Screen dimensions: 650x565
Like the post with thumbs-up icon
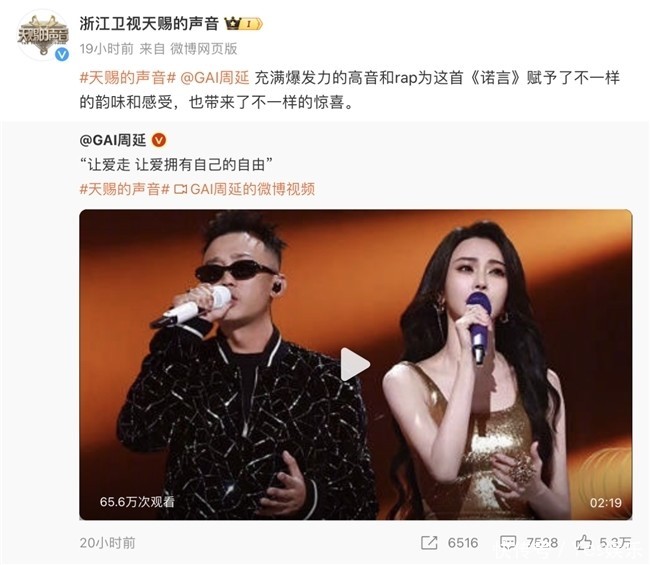584,542
